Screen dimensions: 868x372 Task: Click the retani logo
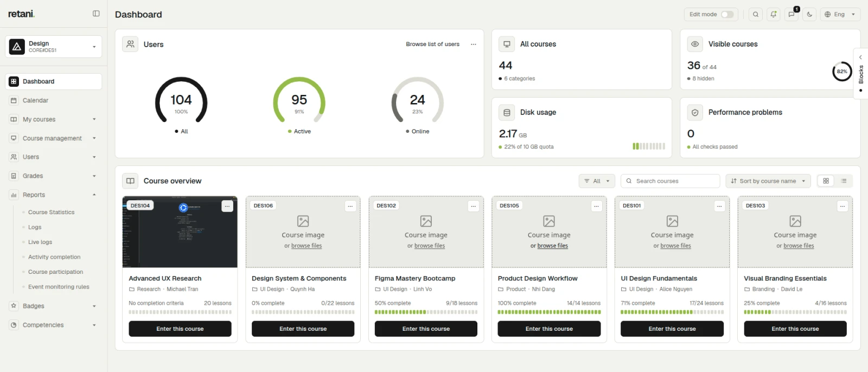click(x=21, y=14)
